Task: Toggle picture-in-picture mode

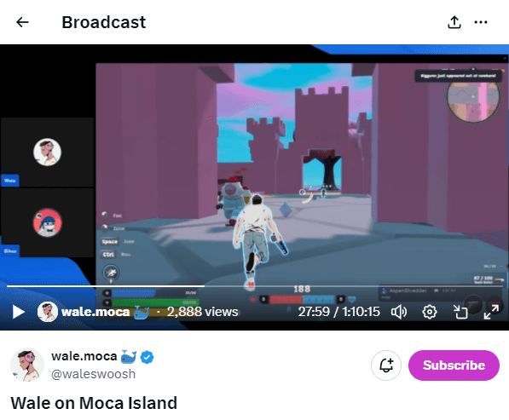Action: click(460, 312)
